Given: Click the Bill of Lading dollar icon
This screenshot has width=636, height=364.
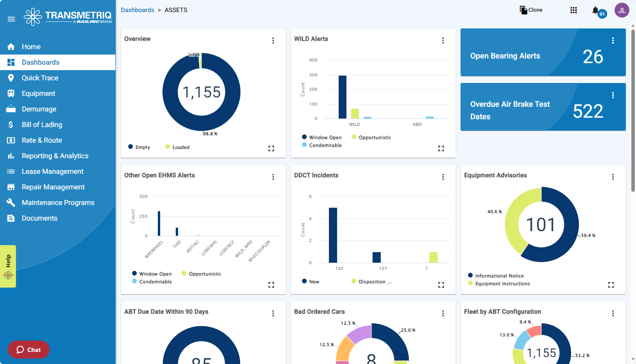Looking at the screenshot, I should (11, 125).
